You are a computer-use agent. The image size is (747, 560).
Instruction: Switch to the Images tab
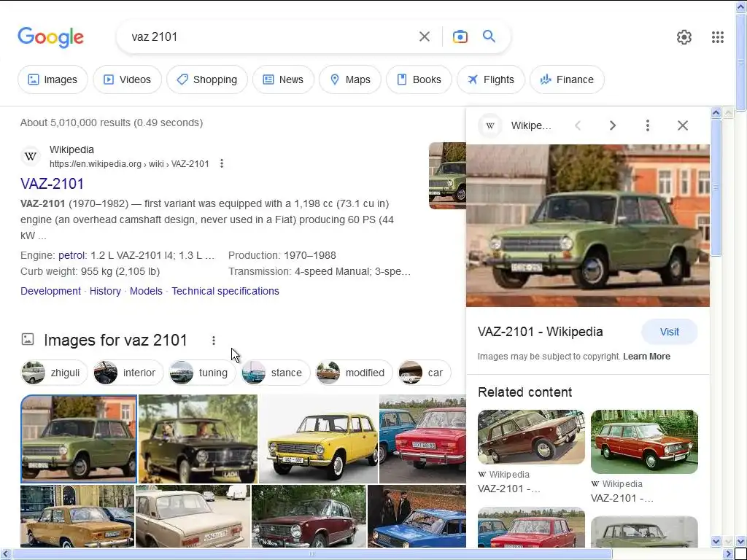[x=53, y=79]
